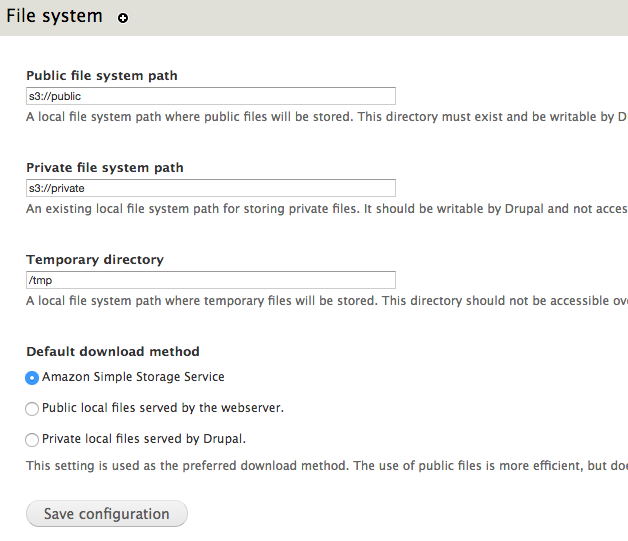Image resolution: width=628 pixels, height=541 pixels.
Task: Focus the Public file system path field
Action: point(210,96)
